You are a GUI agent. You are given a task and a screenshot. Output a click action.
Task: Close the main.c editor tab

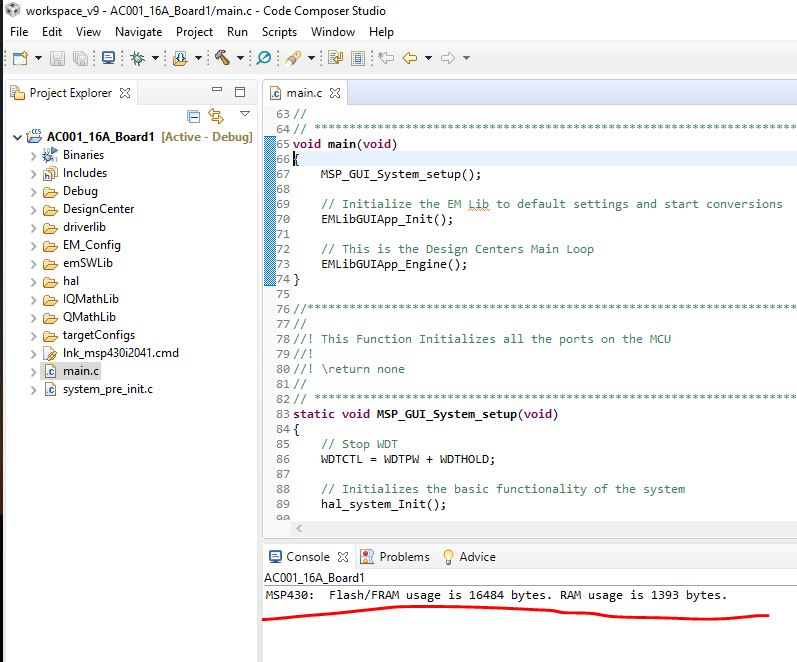(x=335, y=93)
